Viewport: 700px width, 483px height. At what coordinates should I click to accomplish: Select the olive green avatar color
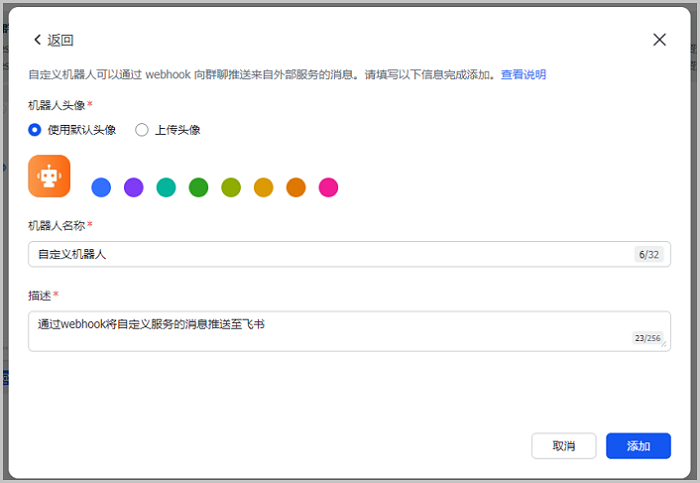pos(231,187)
